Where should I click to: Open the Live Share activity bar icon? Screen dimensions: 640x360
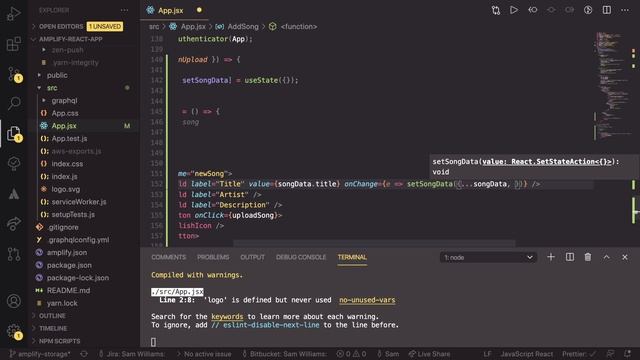14,223
